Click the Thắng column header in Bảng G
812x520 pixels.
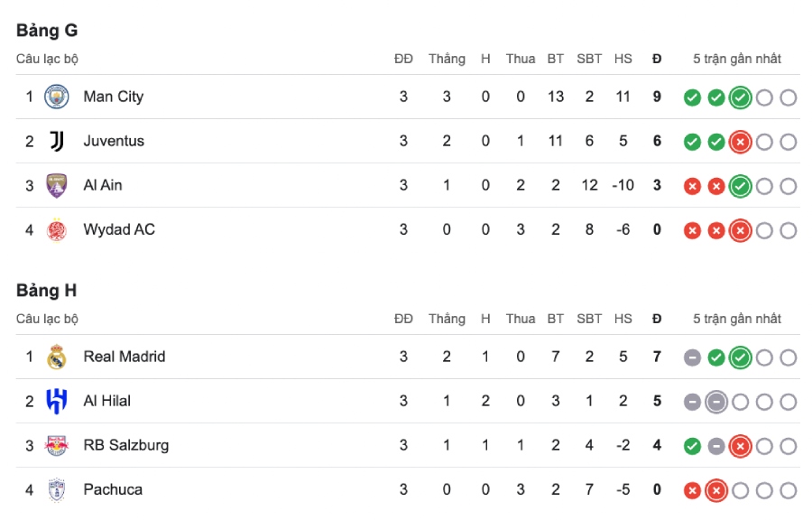click(447, 59)
